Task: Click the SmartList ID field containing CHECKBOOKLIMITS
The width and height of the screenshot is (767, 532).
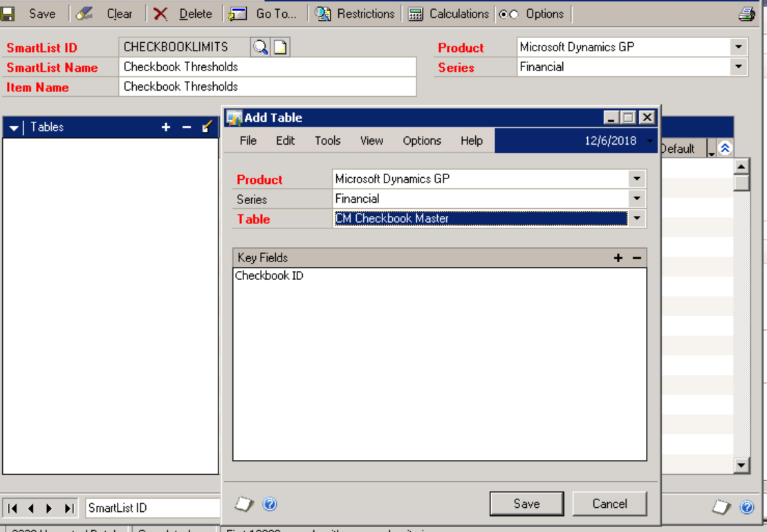Action: pos(184,47)
